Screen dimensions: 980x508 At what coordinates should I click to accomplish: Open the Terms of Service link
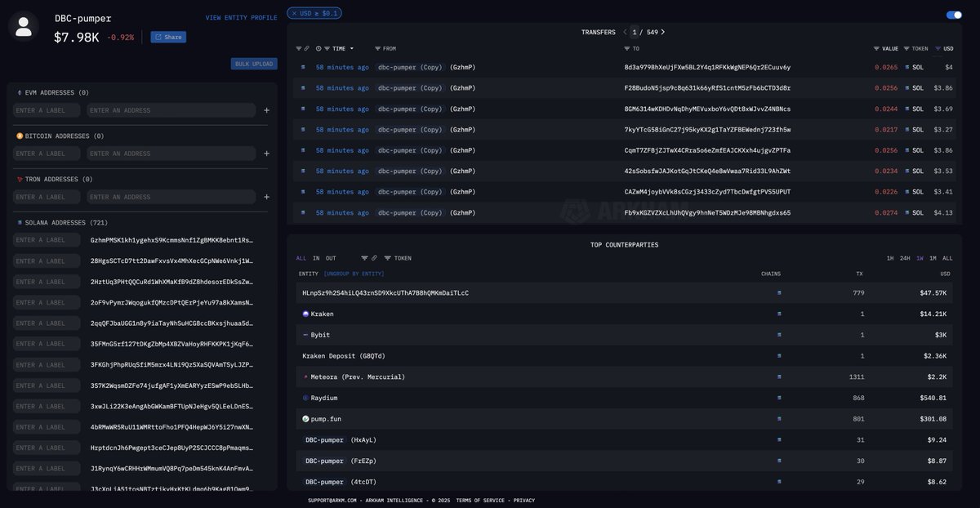point(480,500)
